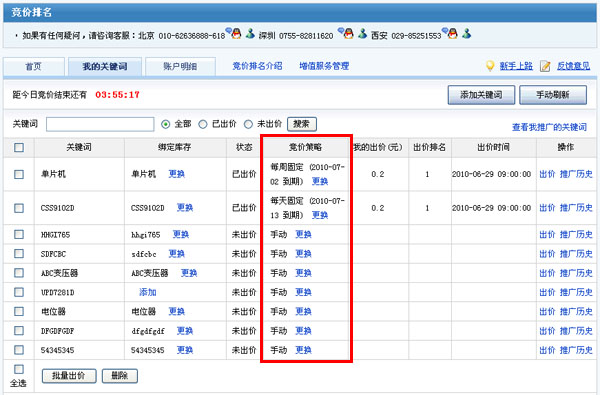
Task: Check the checkbox for keyword 单片机
Action: coord(19,175)
